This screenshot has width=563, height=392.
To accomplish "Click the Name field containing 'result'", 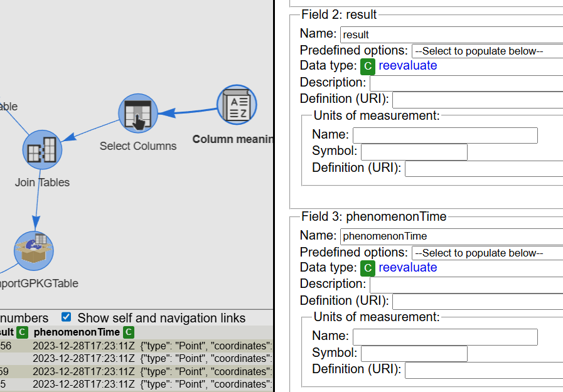I will pyautogui.click(x=451, y=34).
